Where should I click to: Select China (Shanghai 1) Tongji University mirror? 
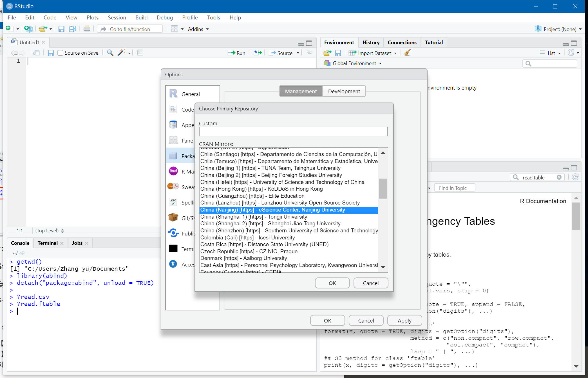coord(289,217)
